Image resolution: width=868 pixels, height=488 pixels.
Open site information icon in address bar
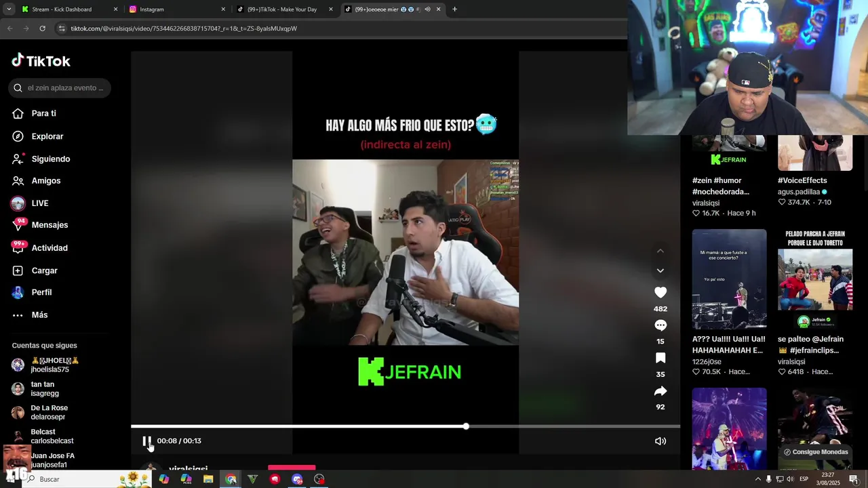(x=62, y=28)
